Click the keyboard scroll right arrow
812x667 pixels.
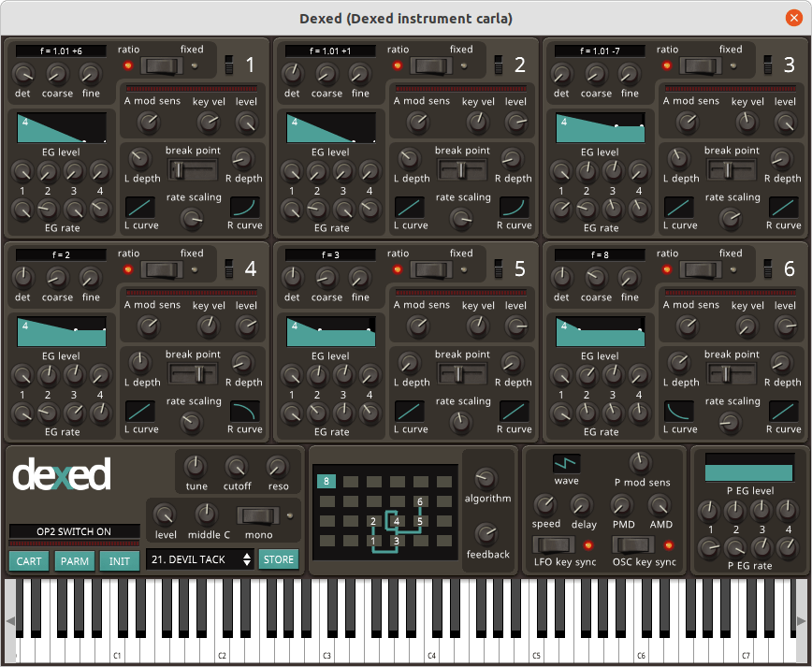click(x=802, y=621)
